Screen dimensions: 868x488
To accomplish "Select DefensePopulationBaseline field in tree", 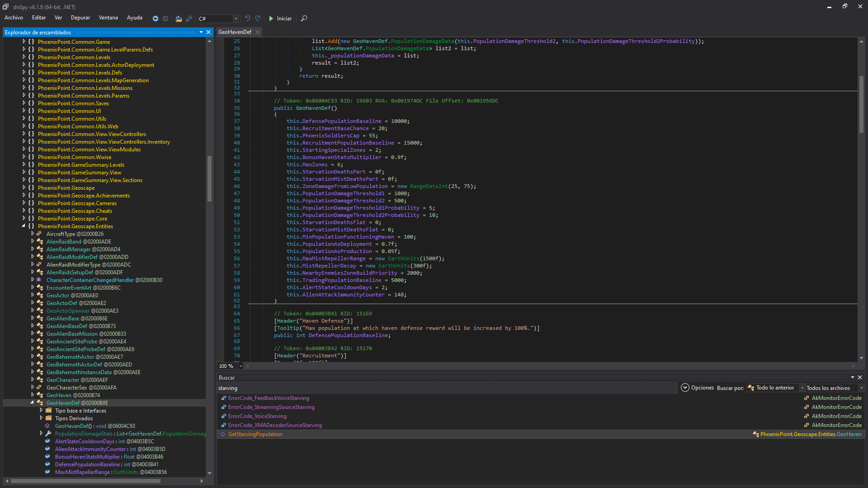I will 107,465.
